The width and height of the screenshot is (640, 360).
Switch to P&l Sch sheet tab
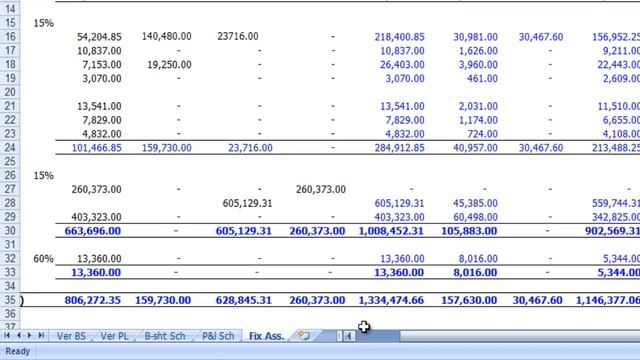[x=218, y=336]
